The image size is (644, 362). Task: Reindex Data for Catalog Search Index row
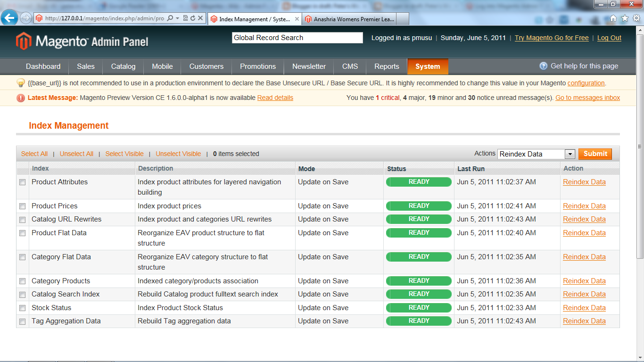click(584, 294)
